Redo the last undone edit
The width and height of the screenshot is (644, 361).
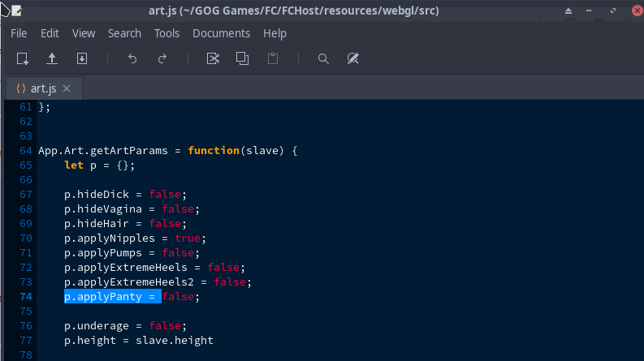pos(162,58)
